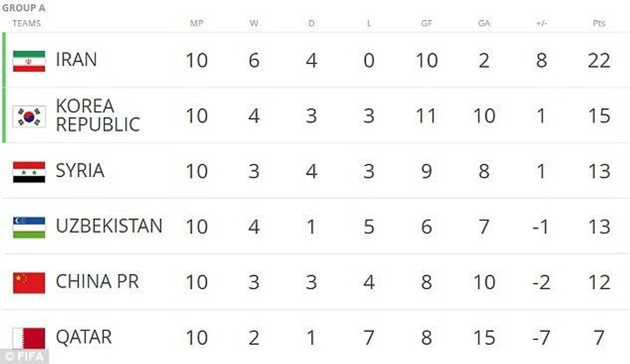Click Iran's 22 points value
Image resolution: width=630 pixels, height=364 pixels.
coord(598,60)
